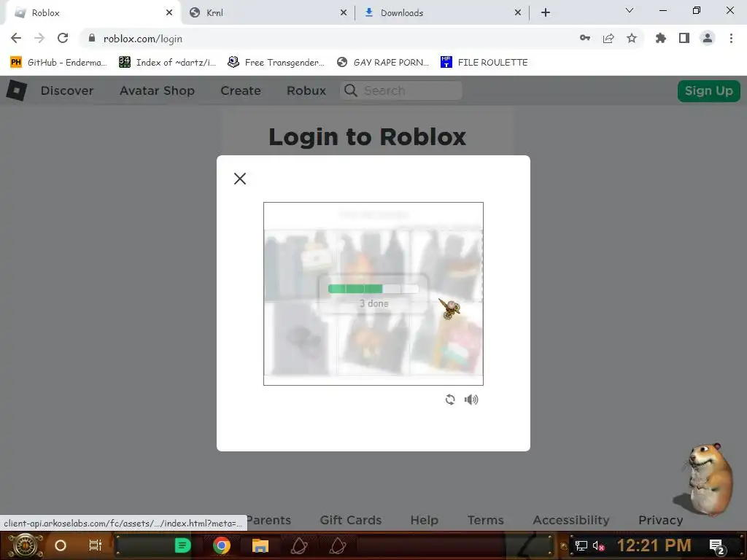Click the Roblox logo icon
Viewport: 747px width, 560px height.
point(16,90)
